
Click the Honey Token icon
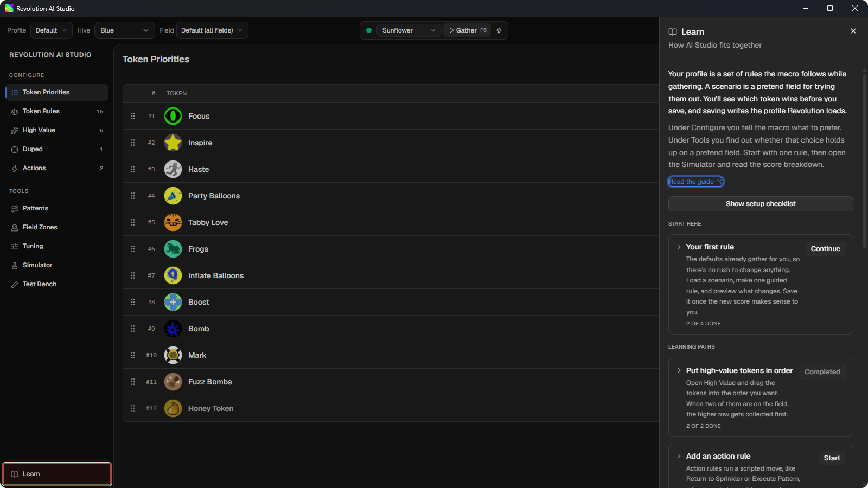(173, 408)
